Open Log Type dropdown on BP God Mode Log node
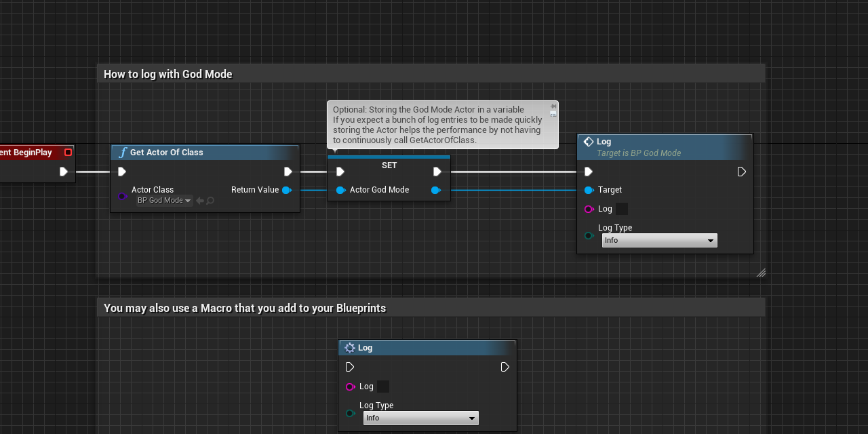The width and height of the screenshot is (868, 434). coord(659,241)
